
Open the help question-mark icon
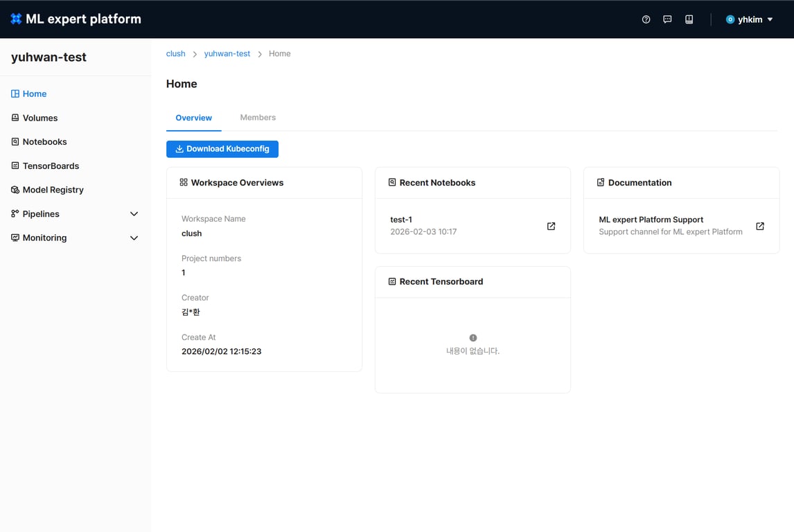click(646, 19)
